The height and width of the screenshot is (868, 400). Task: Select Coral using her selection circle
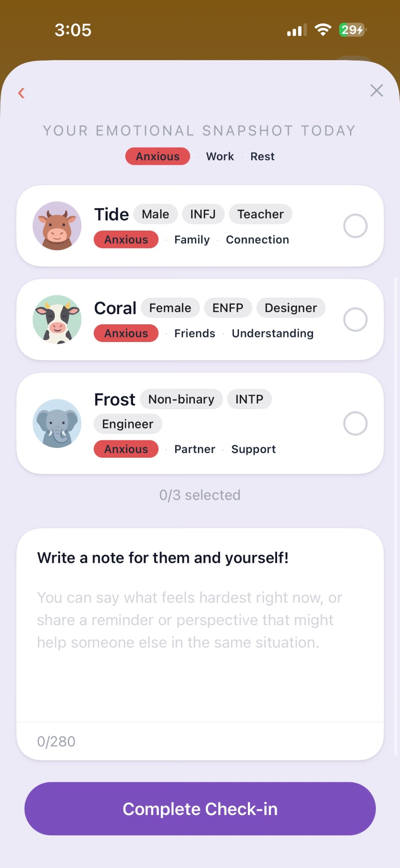(x=355, y=319)
